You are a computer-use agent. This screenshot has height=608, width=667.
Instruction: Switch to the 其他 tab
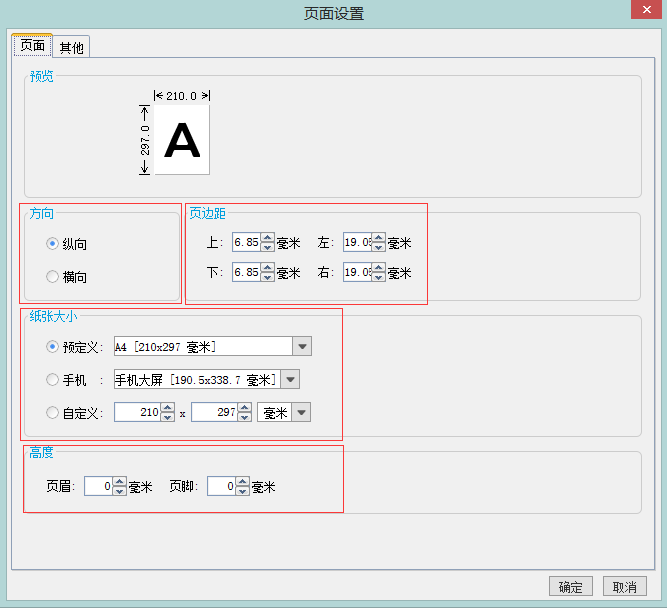(71, 47)
